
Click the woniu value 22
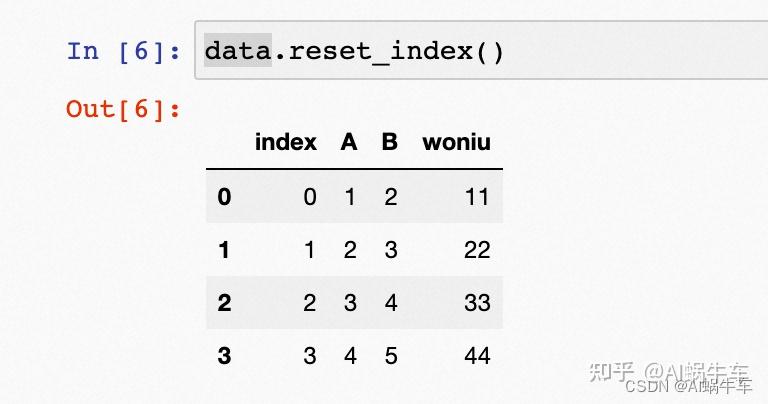click(x=477, y=250)
